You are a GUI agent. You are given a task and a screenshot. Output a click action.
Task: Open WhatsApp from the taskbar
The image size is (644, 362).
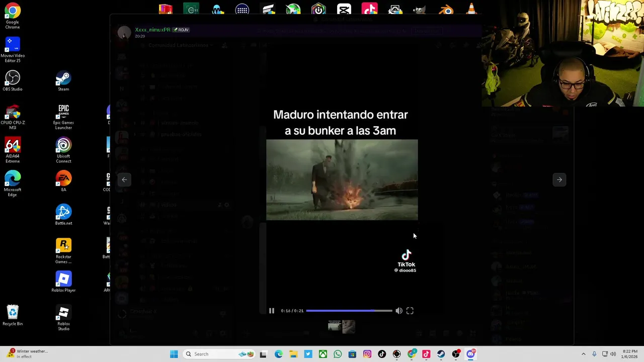(x=338, y=354)
